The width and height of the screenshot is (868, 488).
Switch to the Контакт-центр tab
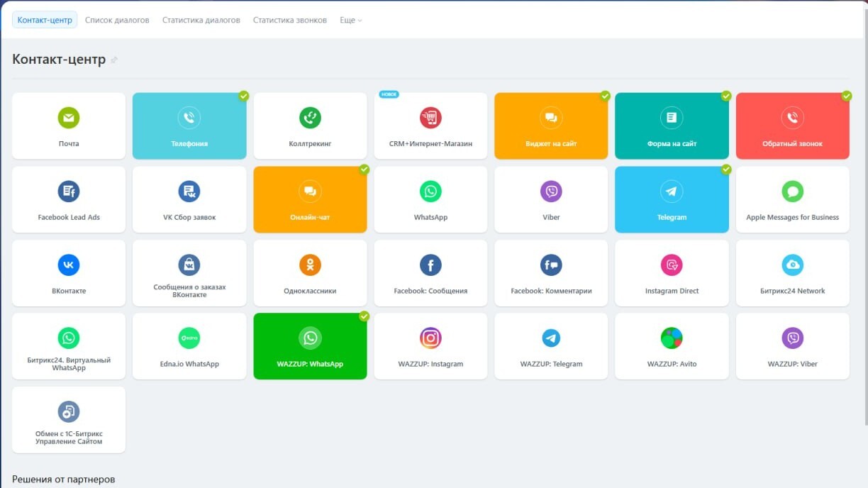[45, 20]
